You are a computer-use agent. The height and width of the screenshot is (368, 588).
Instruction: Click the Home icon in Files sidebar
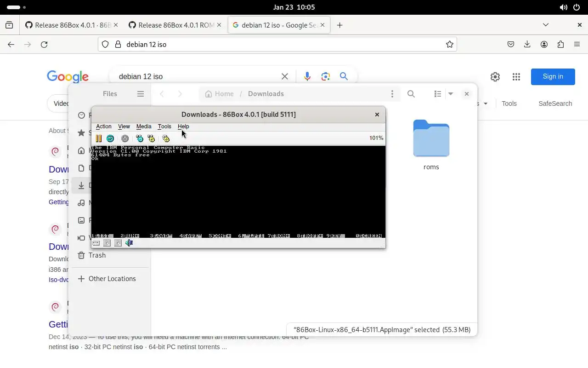[x=81, y=150]
